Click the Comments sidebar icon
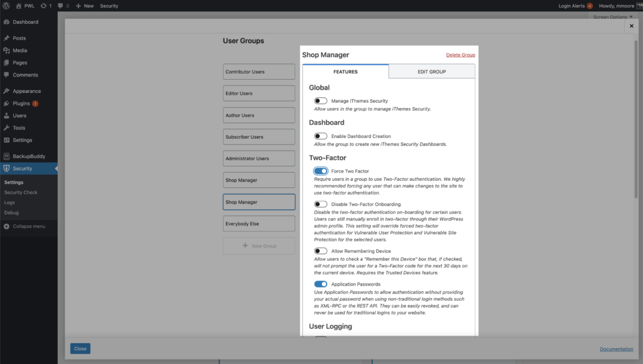 tap(6, 75)
